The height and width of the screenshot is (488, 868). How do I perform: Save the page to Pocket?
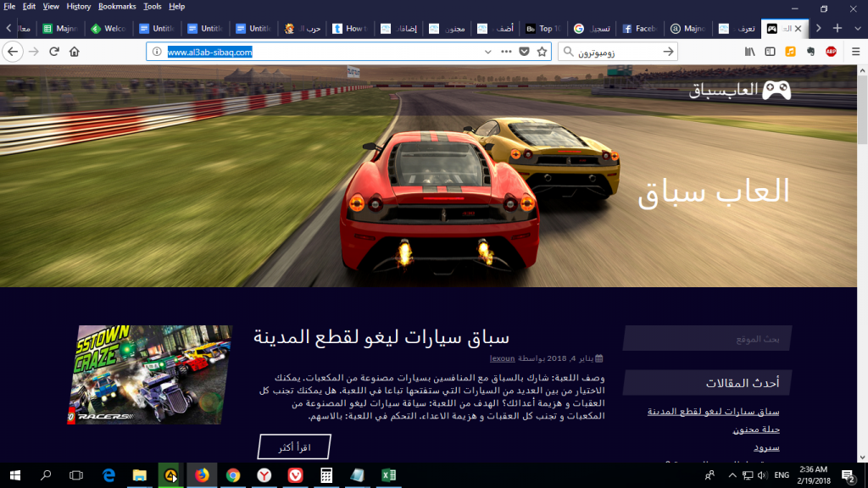pyautogui.click(x=524, y=51)
